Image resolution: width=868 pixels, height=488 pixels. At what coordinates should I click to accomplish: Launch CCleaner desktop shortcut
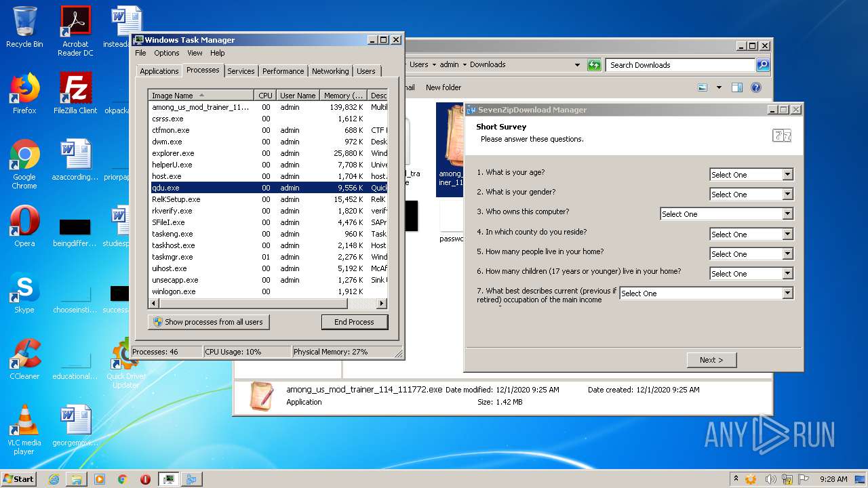click(x=24, y=359)
